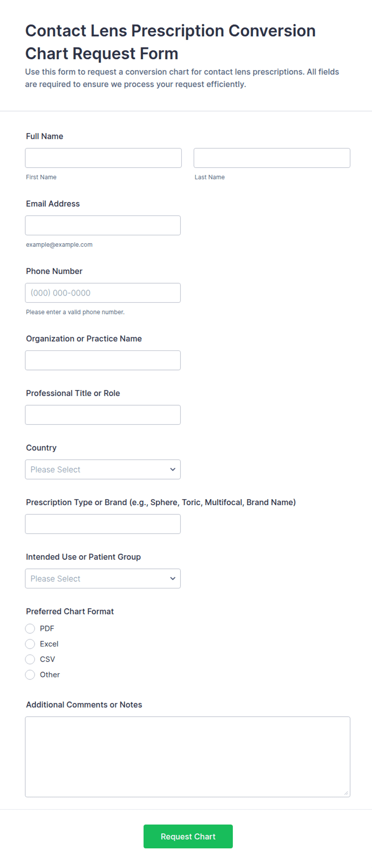Click the Intended Use dropdown chevron arrow
The image size is (372, 868).
point(173,578)
